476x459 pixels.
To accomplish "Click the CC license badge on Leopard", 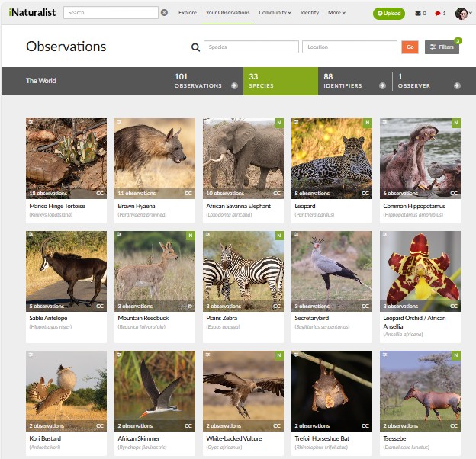I will pos(365,194).
